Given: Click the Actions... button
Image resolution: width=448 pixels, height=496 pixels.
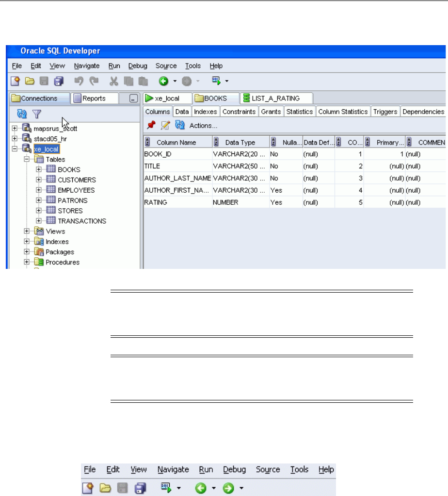Looking at the screenshot, I should [203, 126].
